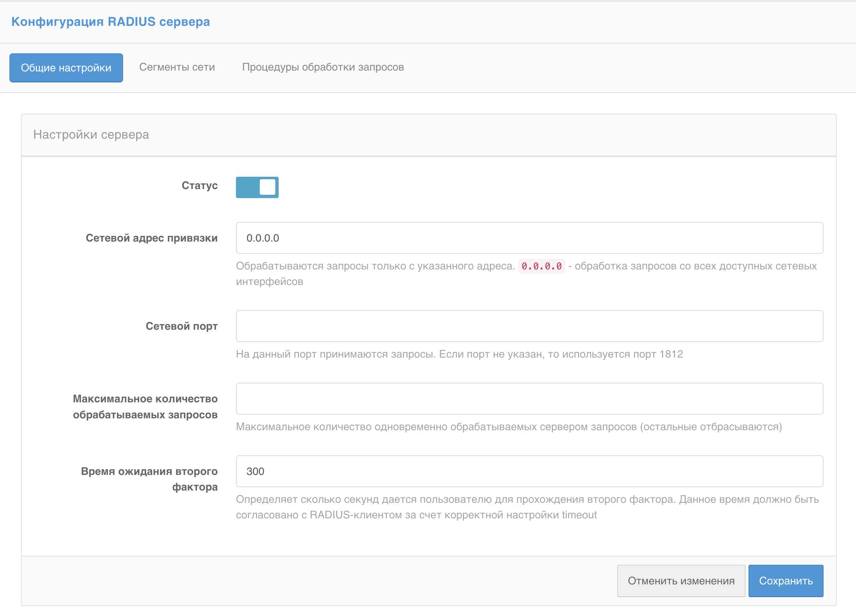This screenshot has width=856, height=616.
Task: Toggle the Статус switch
Action: [x=257, y=187]
